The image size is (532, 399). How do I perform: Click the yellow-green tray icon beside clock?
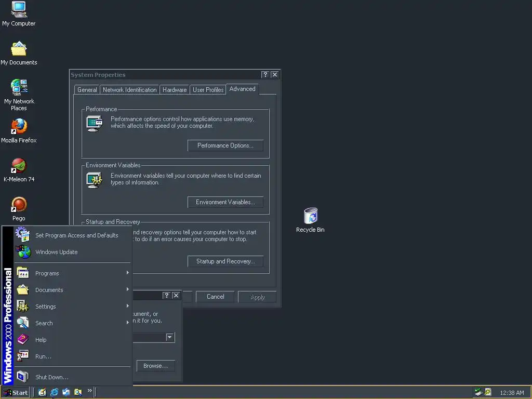pos(488,392)
